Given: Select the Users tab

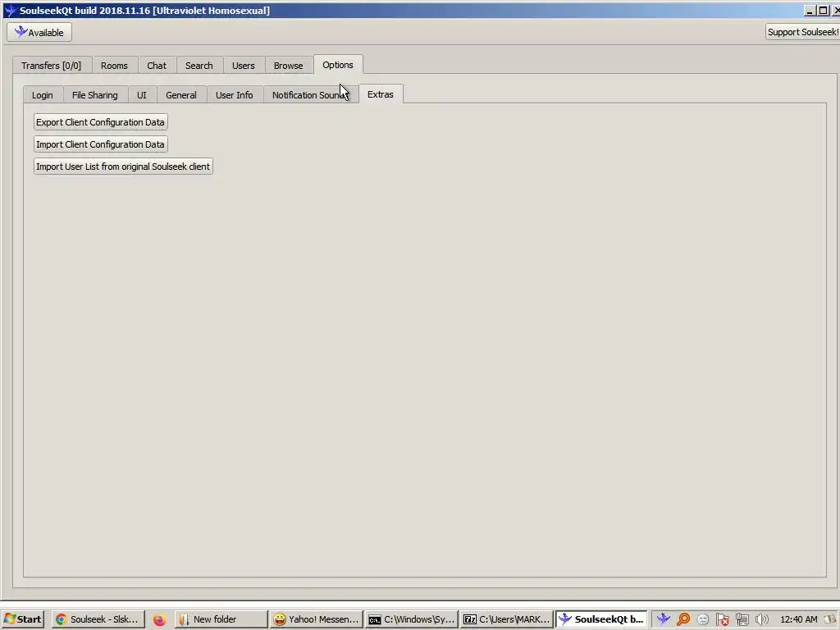Looking at the screenshot, I should 243,66.
